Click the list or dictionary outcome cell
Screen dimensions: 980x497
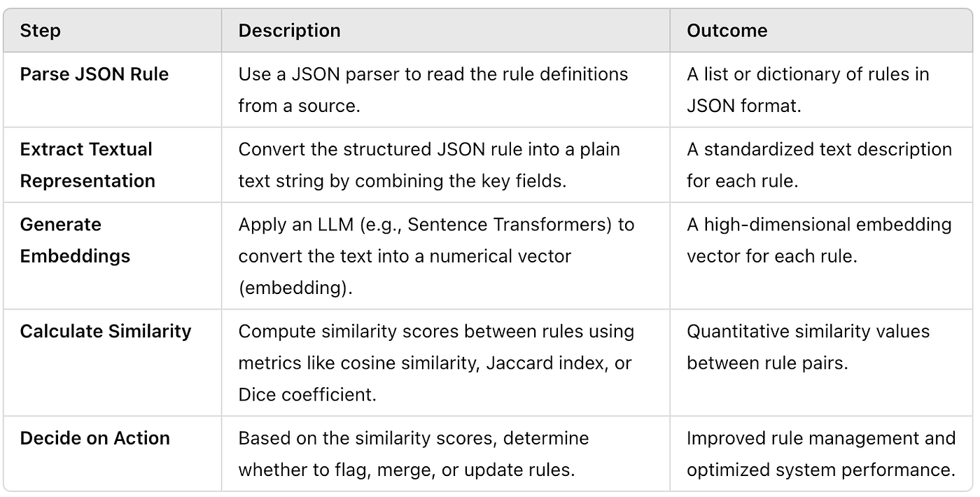pyautogui.click(x=808, y=90)
